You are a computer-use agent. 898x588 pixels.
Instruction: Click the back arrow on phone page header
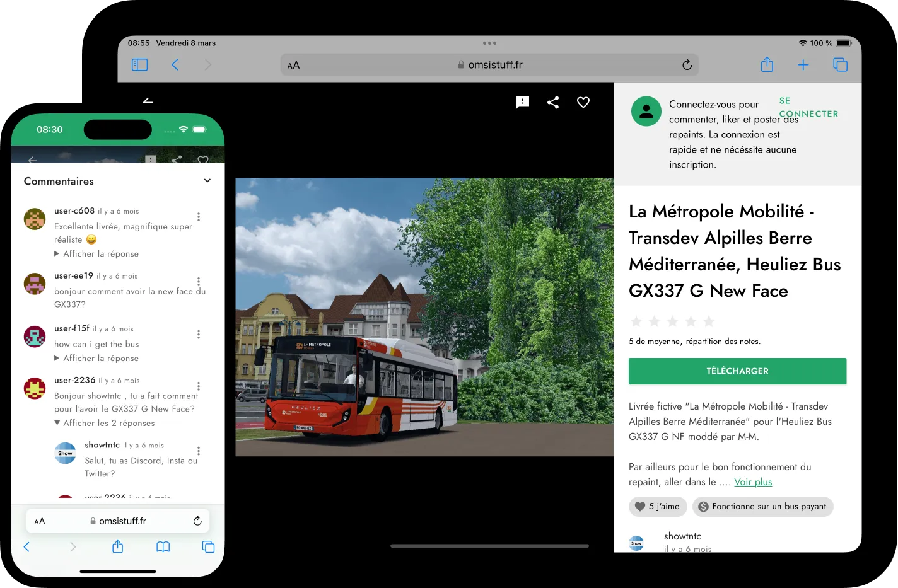point(33,160)
